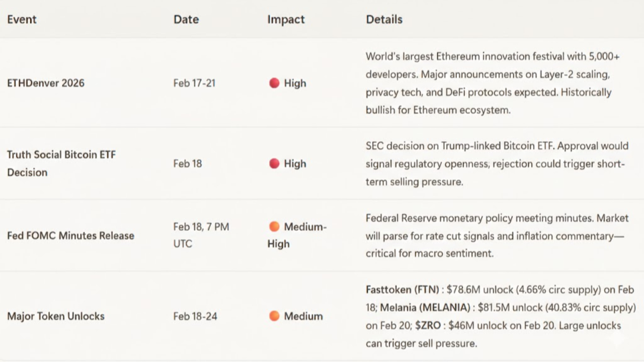
Task: Click the bold Melania (MELANIA) token name
Action: pyautogui.click(x=425, y=307)
